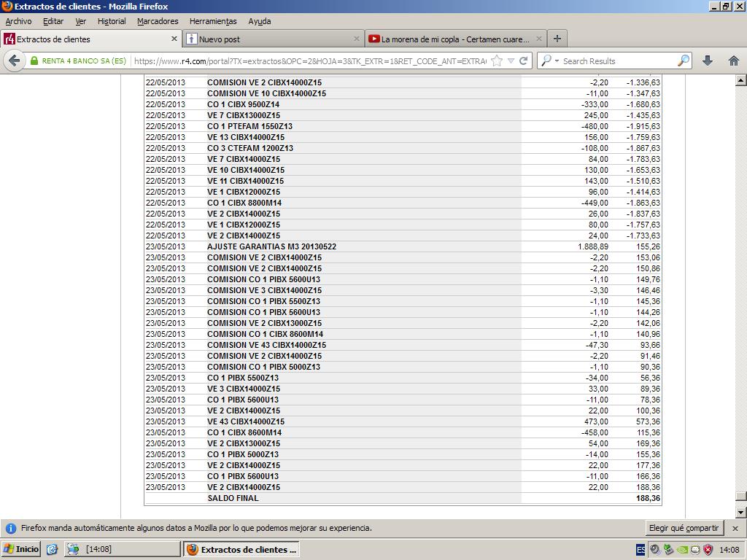Open the search engine selector dropdown
Viewport: 747px width, 560px height.
point(549,61)
